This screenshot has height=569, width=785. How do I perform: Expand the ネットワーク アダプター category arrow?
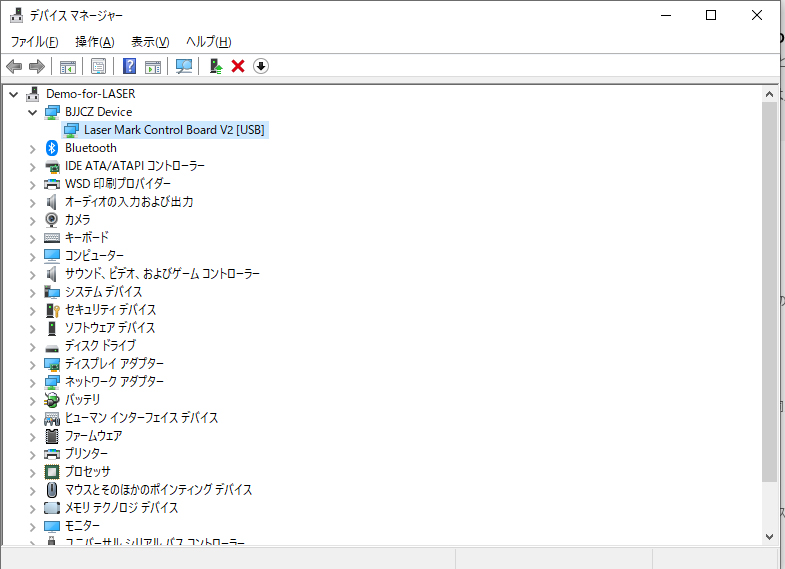tap(33, 382)
